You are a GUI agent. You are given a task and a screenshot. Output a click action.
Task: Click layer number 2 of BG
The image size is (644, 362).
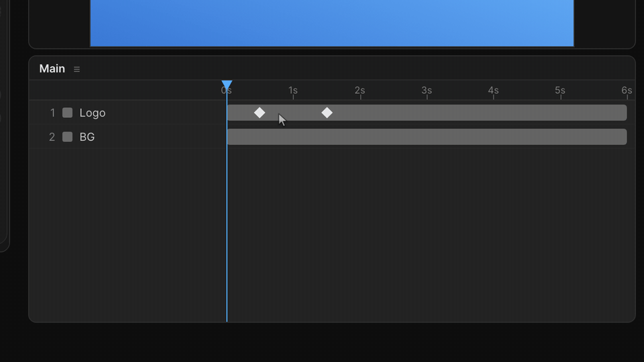(52, 137)
